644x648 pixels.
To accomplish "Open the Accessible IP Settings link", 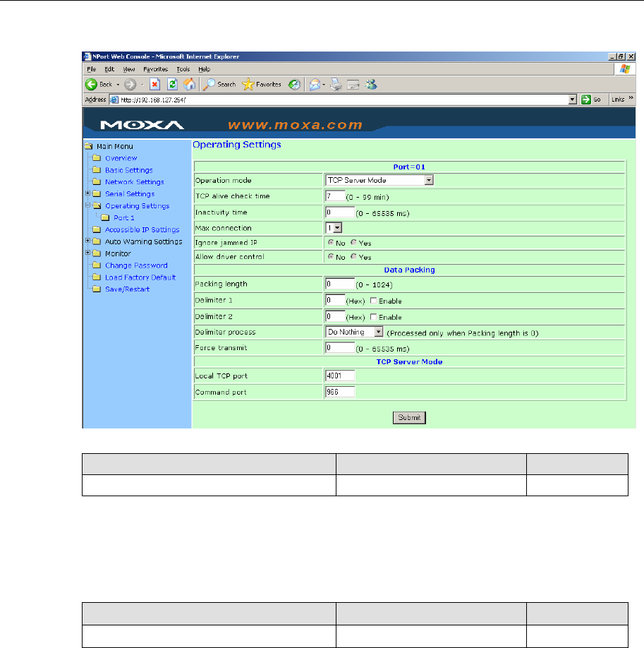I will [142, 229].
